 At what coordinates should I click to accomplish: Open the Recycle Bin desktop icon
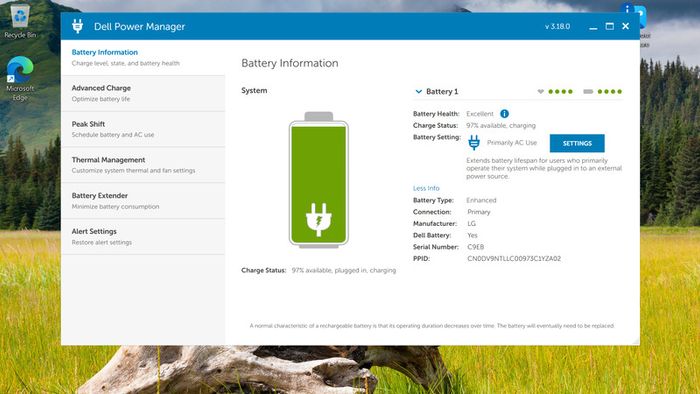(20, 21)
